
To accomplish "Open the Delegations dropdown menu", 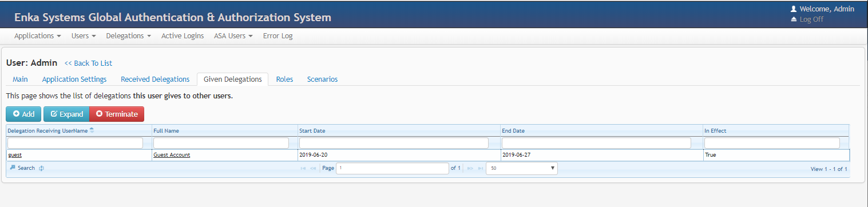I will click(129, 35).
